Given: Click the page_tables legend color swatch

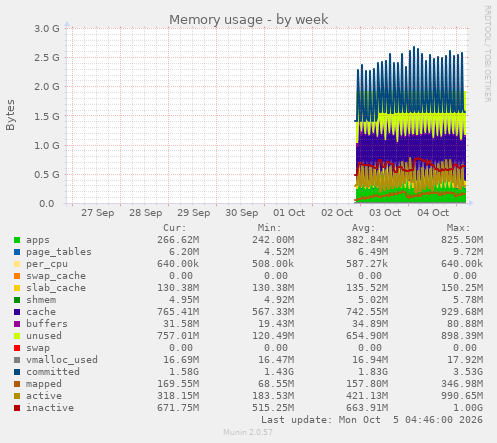Looking at the screenshot, I should point(17,252).
